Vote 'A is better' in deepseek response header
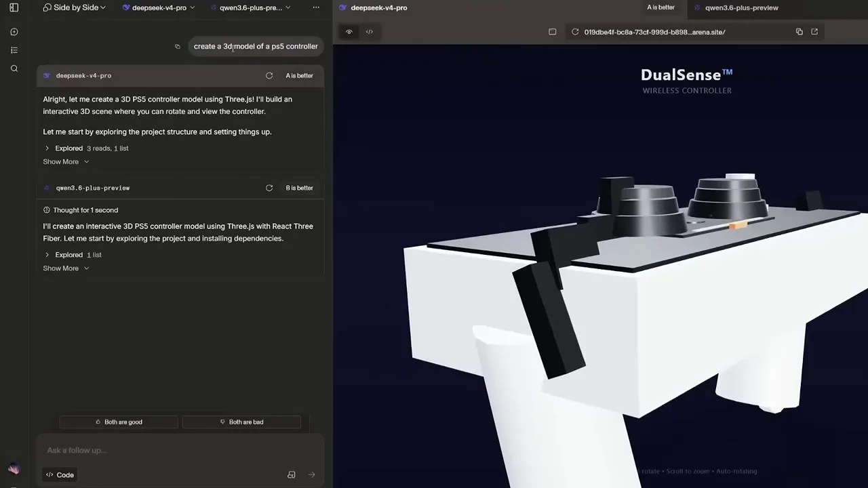The width and height of the screenshot is (868, 488). (299, 76)
